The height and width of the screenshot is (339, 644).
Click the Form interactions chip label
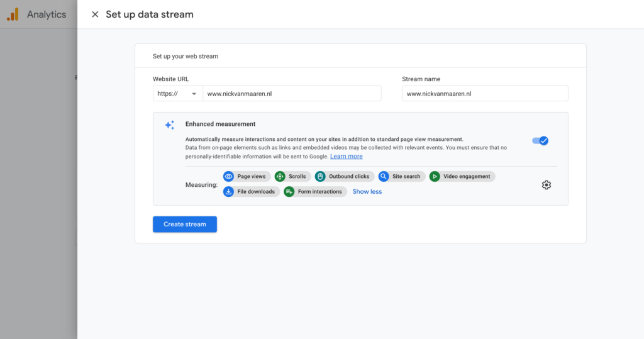click(320, 191)
